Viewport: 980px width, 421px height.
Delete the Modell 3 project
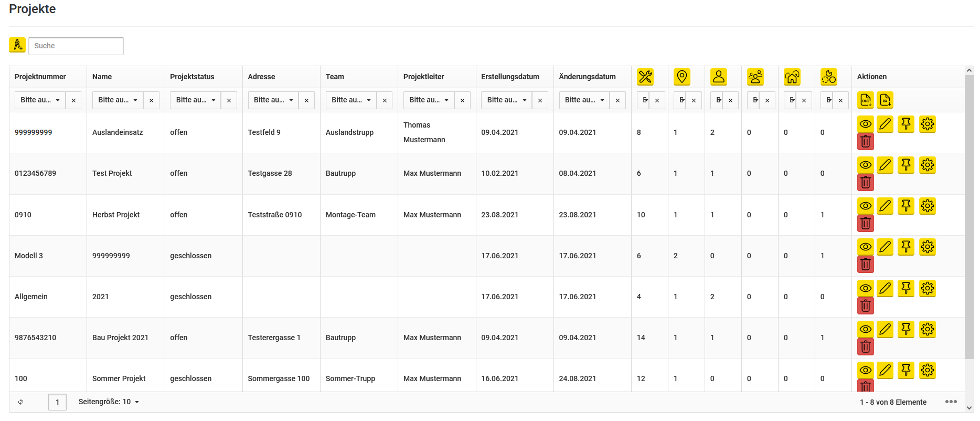[x=866, y=264]
